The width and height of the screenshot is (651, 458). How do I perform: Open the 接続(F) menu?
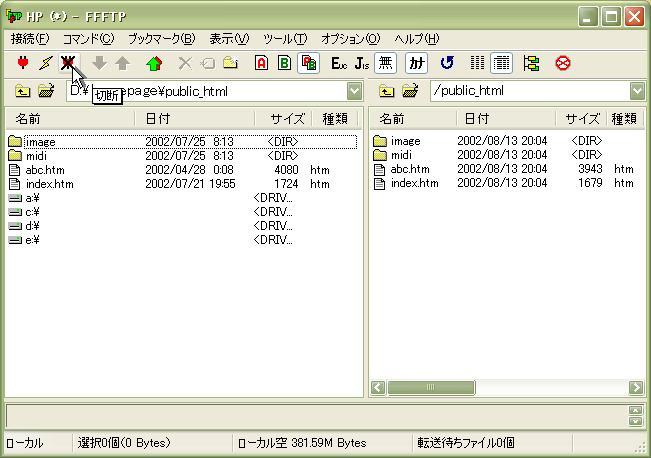coord(29,39)
